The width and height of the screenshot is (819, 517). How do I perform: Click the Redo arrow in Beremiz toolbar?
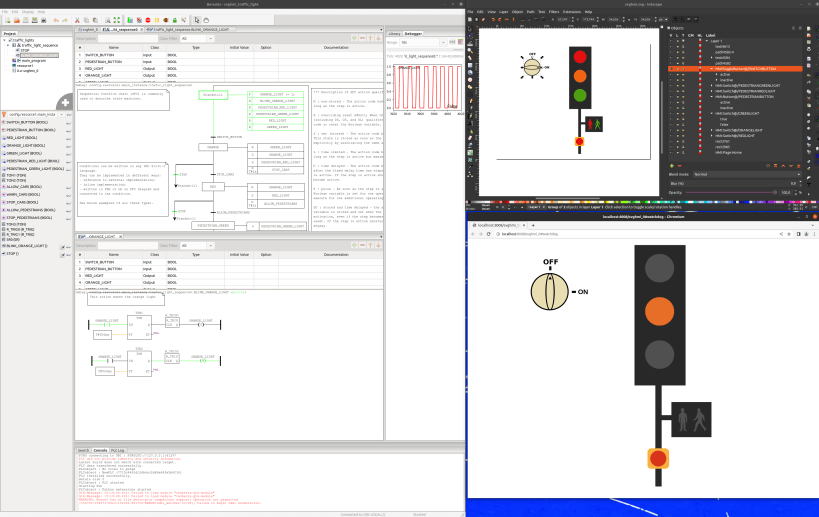point(65,20)
